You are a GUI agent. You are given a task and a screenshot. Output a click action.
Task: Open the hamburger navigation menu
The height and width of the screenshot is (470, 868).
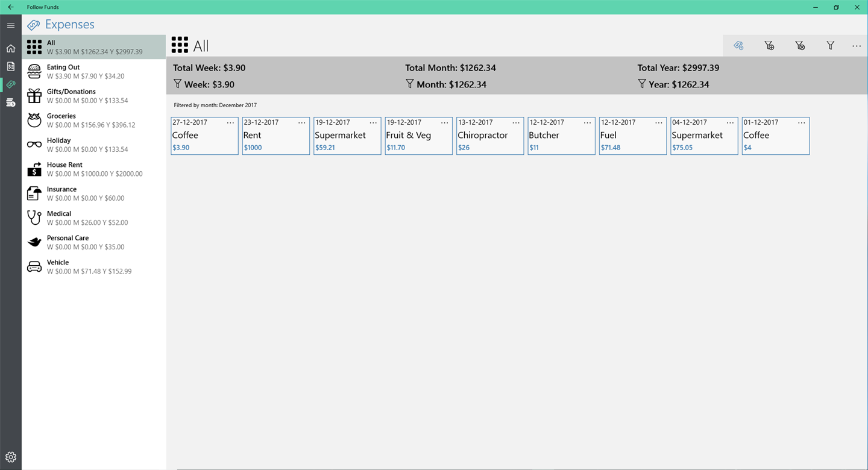tap(11, 25)
